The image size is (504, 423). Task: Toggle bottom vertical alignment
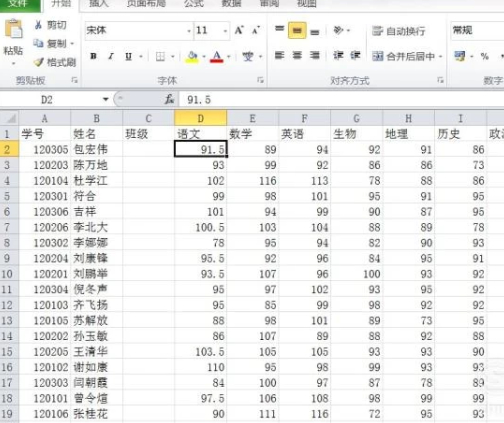[x=315, y=31]
